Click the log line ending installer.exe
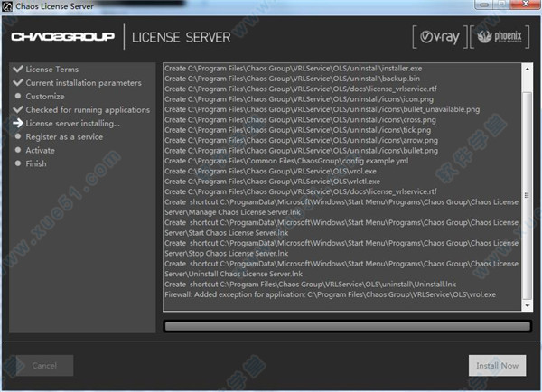 293,69
